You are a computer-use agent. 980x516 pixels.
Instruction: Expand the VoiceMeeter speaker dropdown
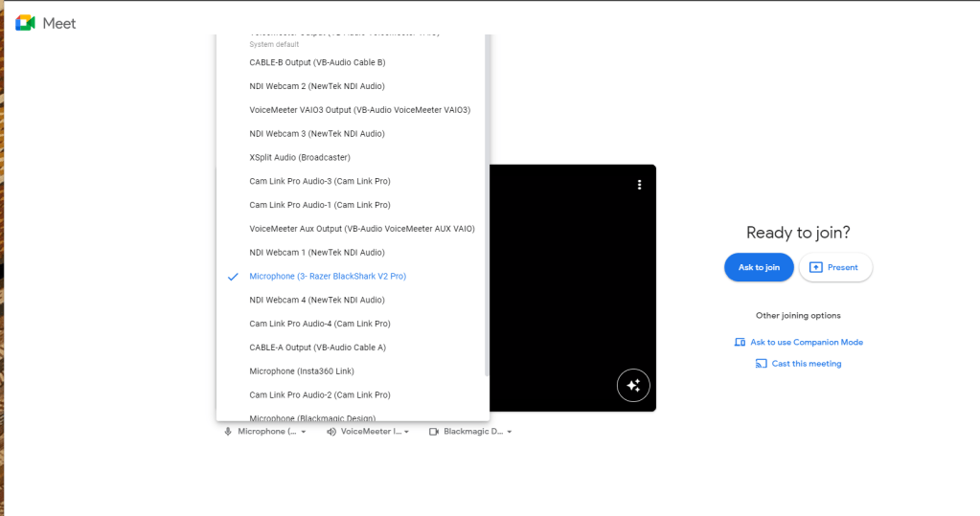click(x=406, y=432)
